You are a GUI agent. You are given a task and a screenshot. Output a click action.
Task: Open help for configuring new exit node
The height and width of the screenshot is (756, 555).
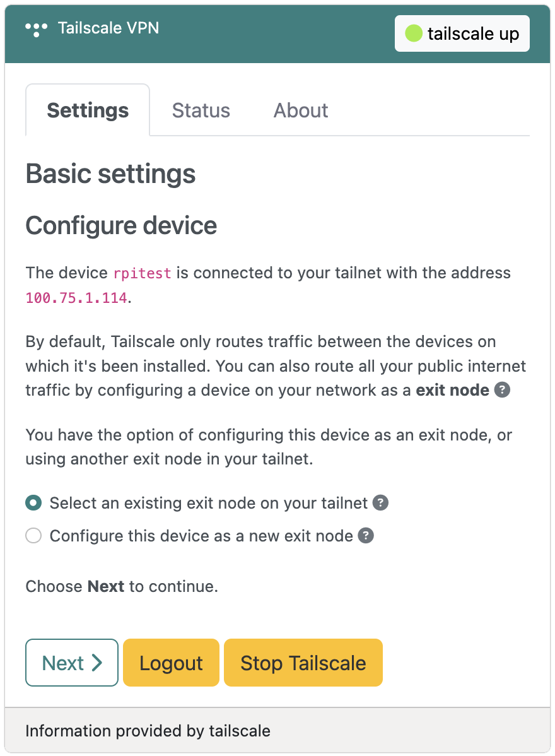[366, 536]
